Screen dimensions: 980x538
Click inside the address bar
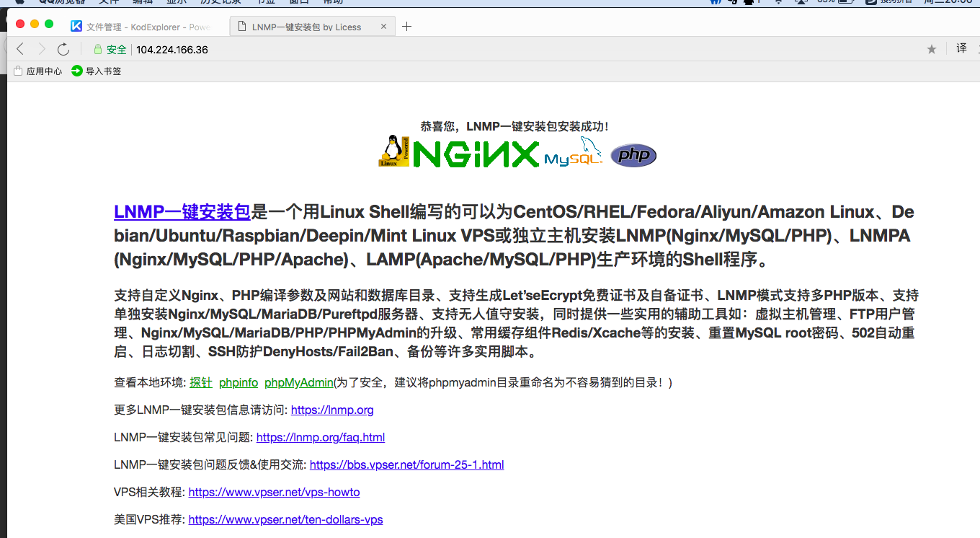click(288, 49)
